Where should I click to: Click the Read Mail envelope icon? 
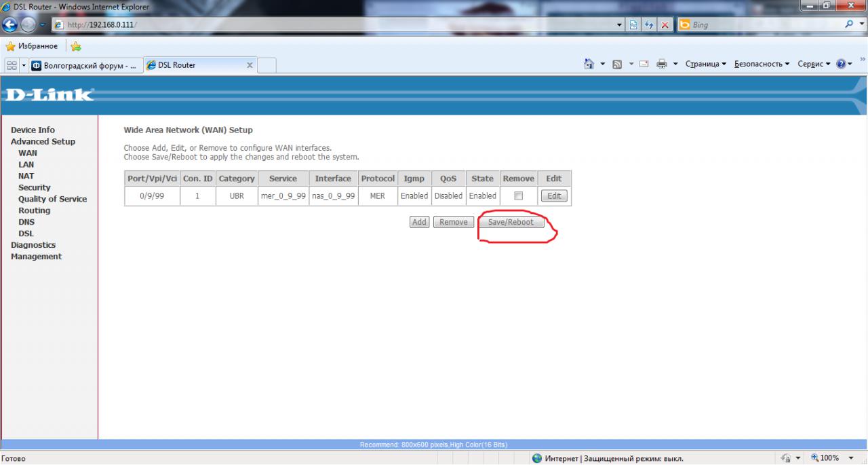[x=644, y=64]
